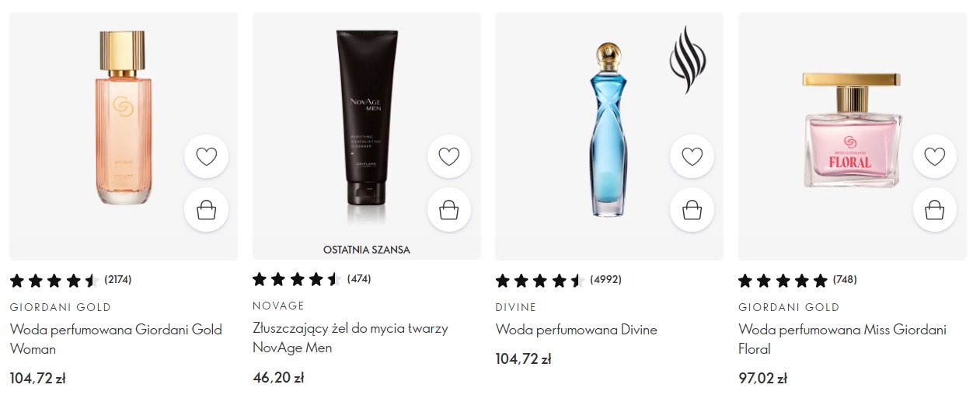Screen dimensions: 980x395
Task: Open Woda perfumowana Miss Giordani Floral link
Action: pyautogui.click(x=842, y=339)
